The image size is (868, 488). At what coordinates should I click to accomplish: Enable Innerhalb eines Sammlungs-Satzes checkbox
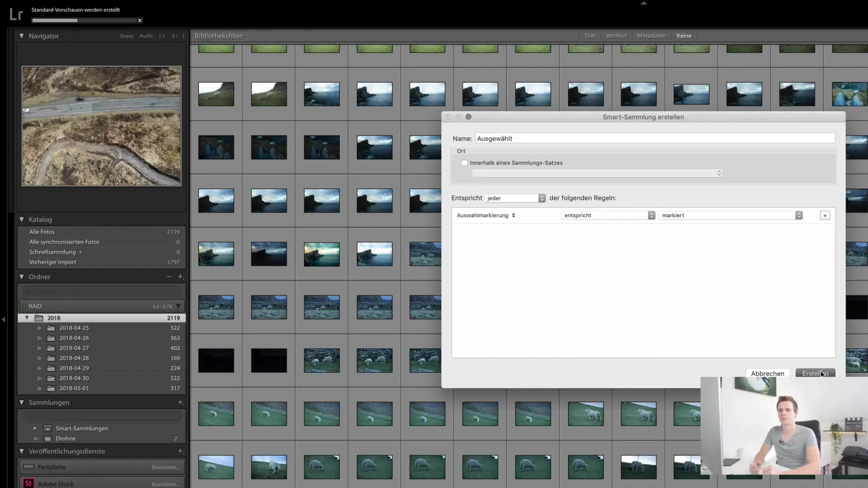(464, 163)
